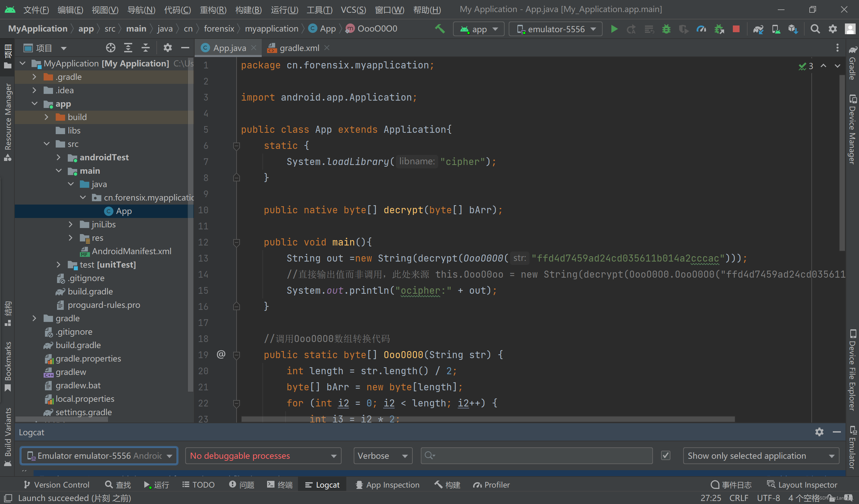Click the Search Everywhere magnifier icon
859x504 pixels.
point(815,29)
